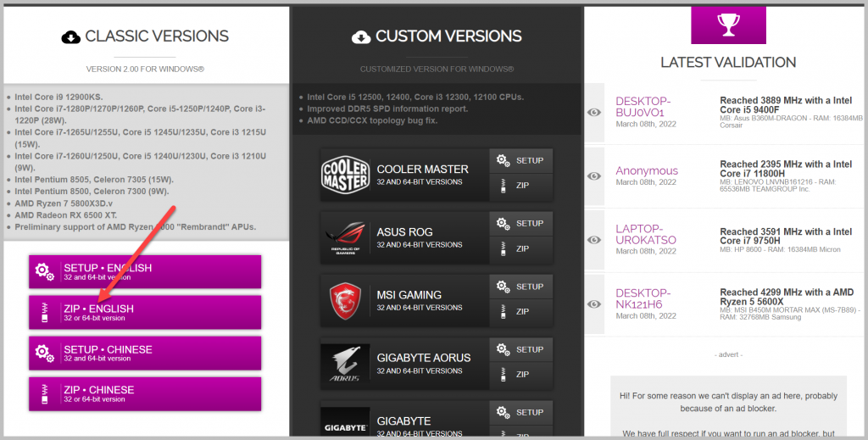Click 'CUSTOMIZED VERSION FOR WINDOWS' subtitle

[437, 70]
